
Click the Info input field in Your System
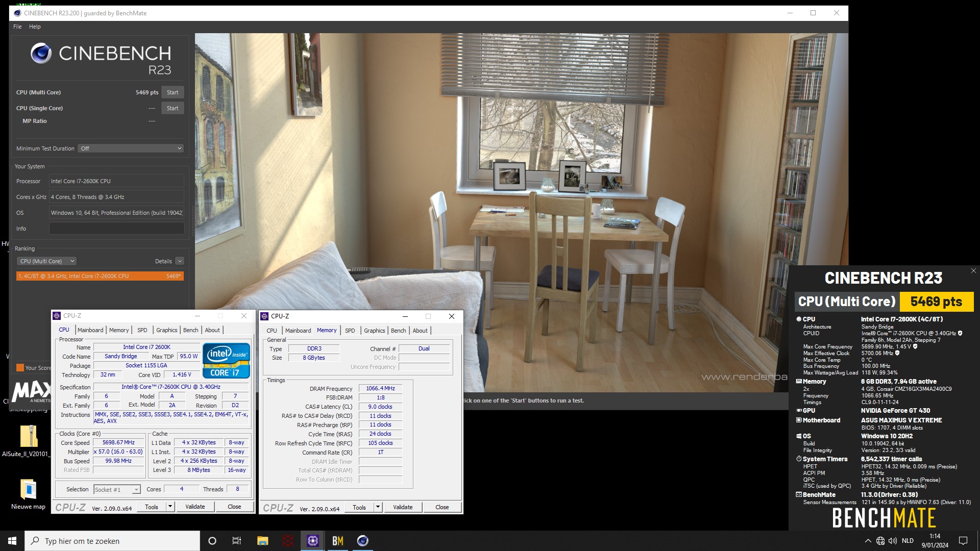[x=116, y=229]
